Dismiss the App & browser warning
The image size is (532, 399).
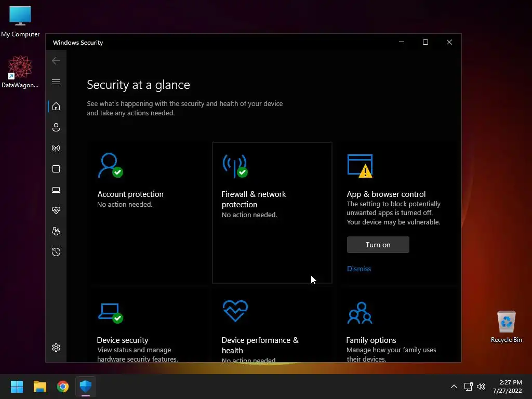(358, 269)
